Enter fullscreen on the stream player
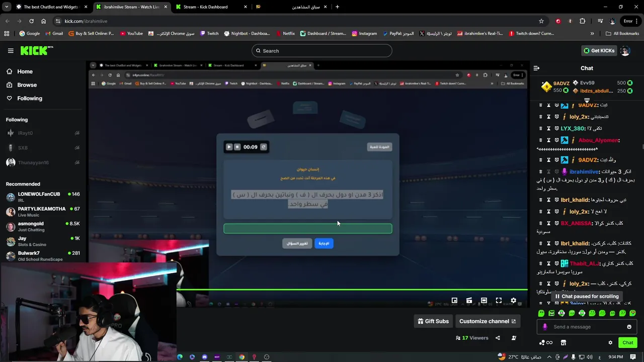Viewport: 644px width, 362px height. coord(499,300)
